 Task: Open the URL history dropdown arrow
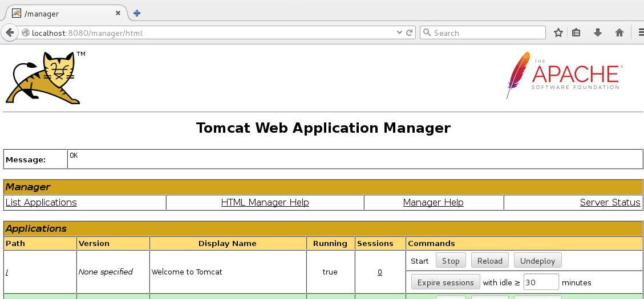click(399, 33)
